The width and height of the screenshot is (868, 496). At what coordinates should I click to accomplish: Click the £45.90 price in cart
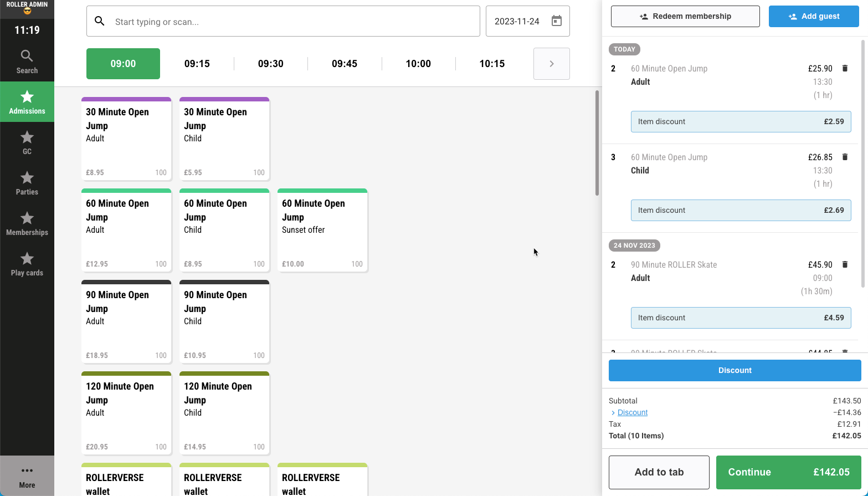click(x=820, y=265)
